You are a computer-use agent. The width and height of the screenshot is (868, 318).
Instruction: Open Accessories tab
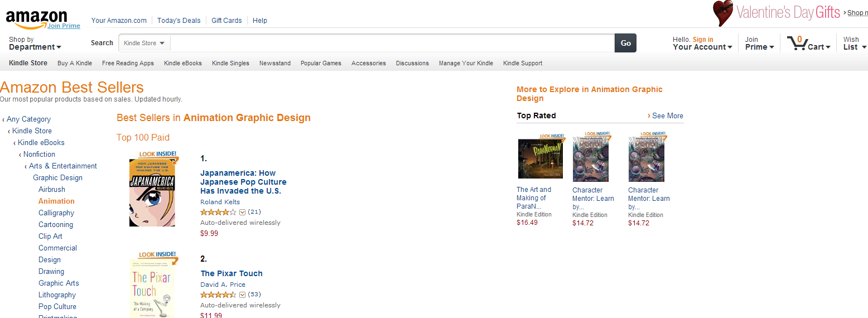click(x=369, y=63)
